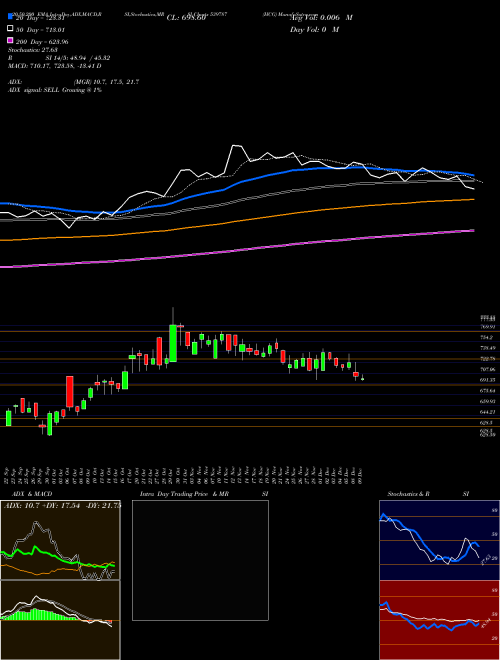Click the 'ADX: 10.7 +DY: 17.54 -DY: 21.75' header
This screenshot has width=500, height=660.
pyautogui.click(x=62, y=505)
